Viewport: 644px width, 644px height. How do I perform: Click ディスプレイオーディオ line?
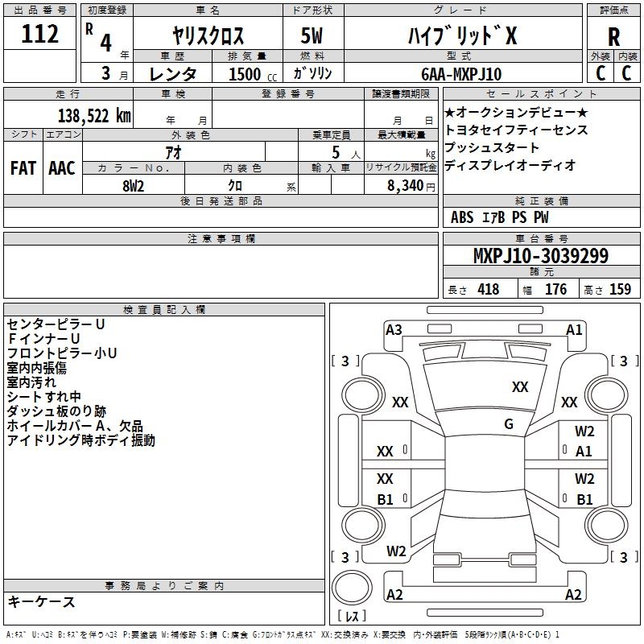click(510, 165)
